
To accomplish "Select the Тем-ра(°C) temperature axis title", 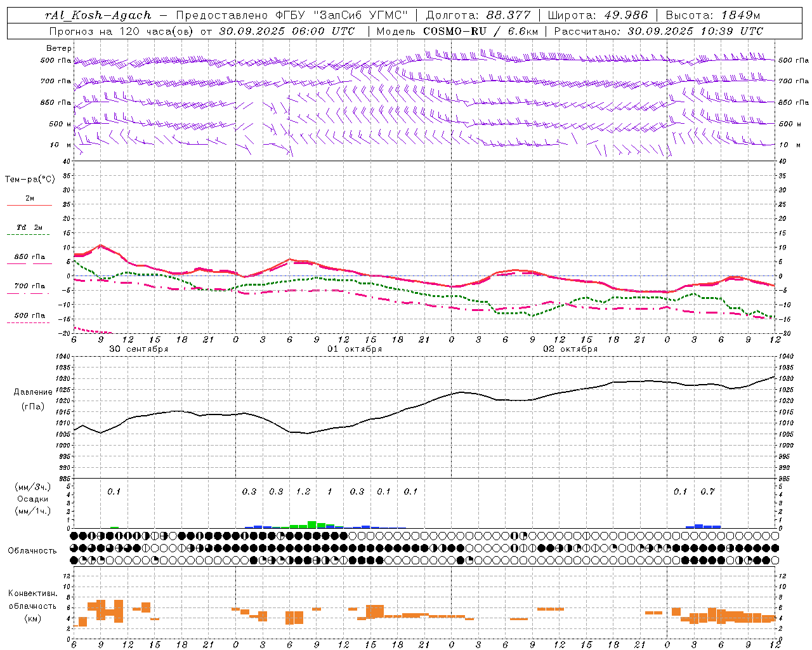I will coord(30,180).
